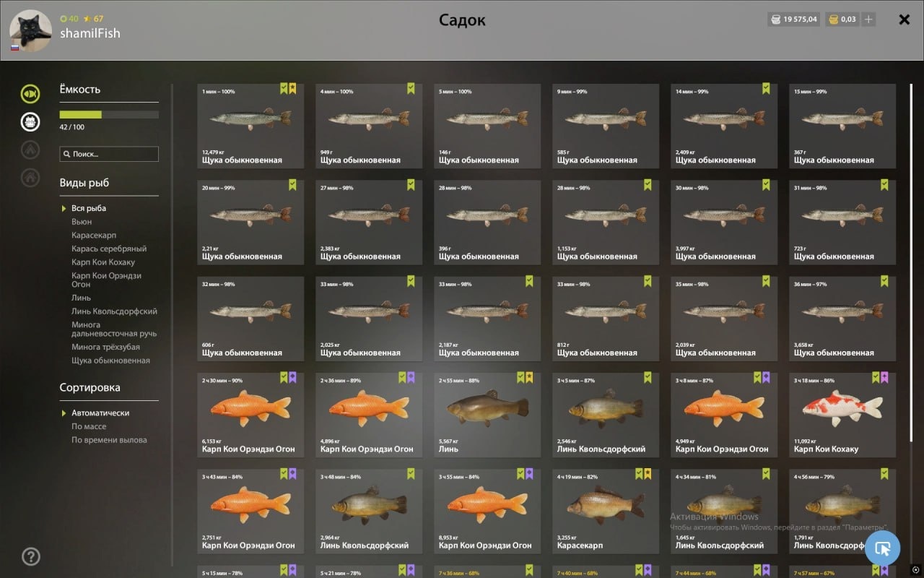Open the house icon in left sidebar
The image size is (924, 578).
click(30, 177)
